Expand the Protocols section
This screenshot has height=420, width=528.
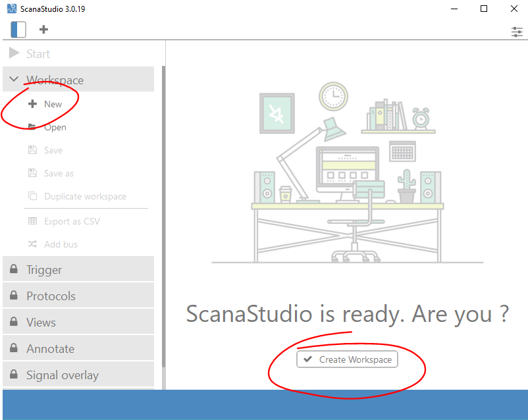pos(14,296)
